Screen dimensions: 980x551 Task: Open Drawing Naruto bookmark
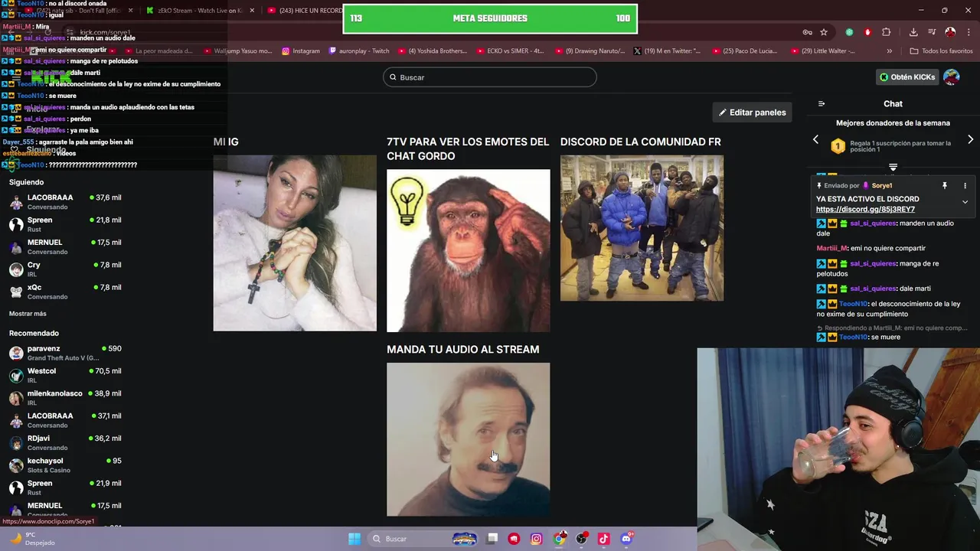click(590, 51)
